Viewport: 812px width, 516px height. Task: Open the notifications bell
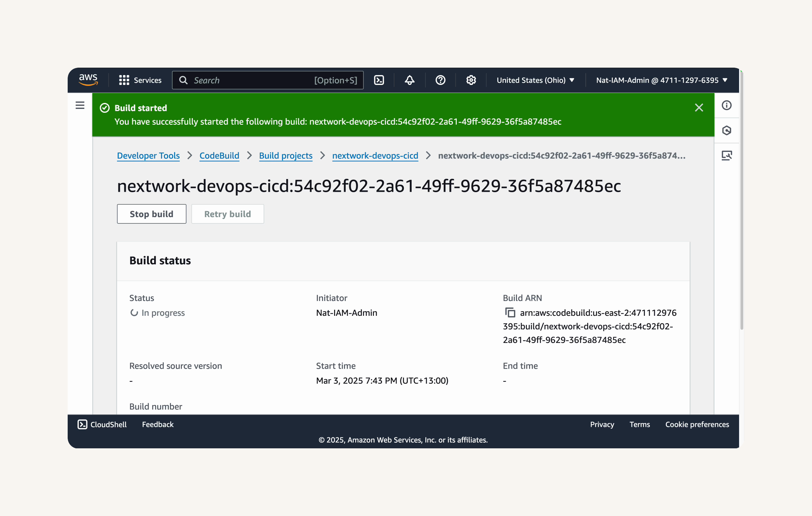410,80
